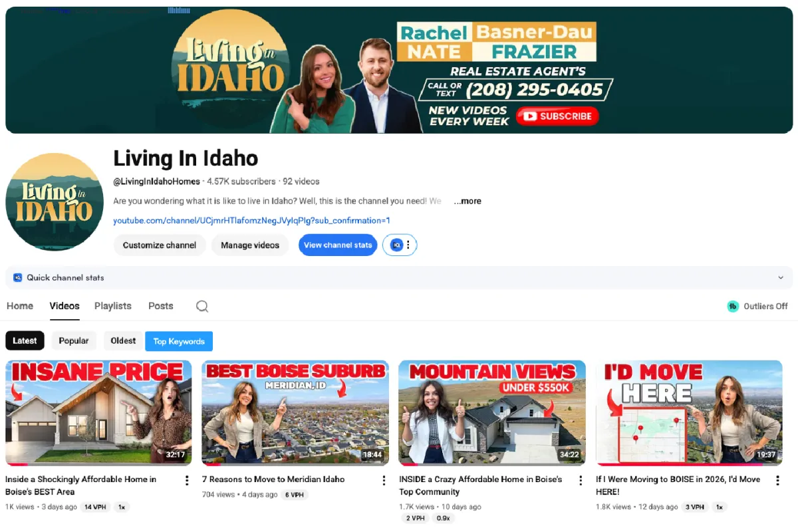
Task: Click '1.7K views • 10 days ago' text
Action: click(440, 507)
